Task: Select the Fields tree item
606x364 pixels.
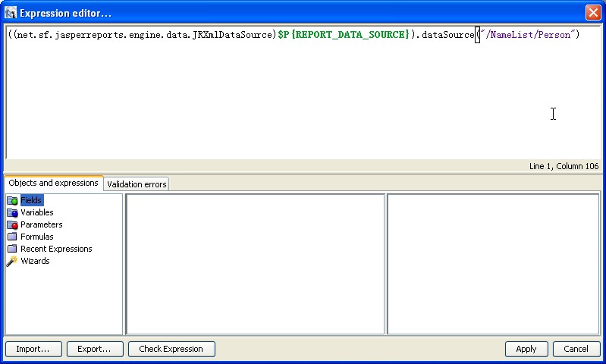Action: click(31, 200)
